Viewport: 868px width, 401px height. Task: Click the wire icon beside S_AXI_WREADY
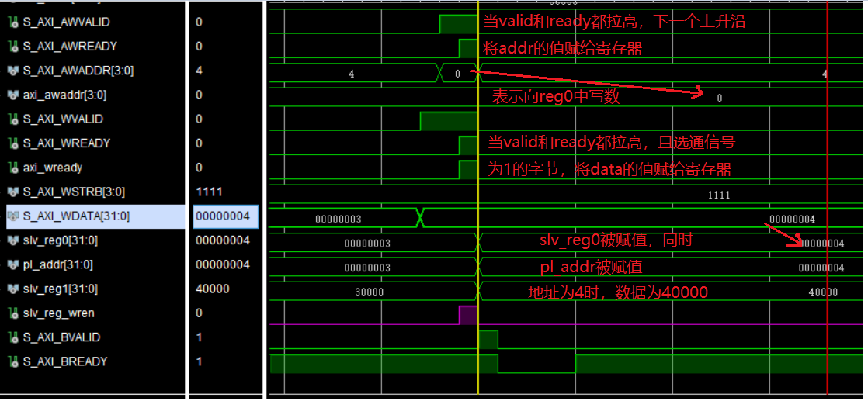(14, 143)
